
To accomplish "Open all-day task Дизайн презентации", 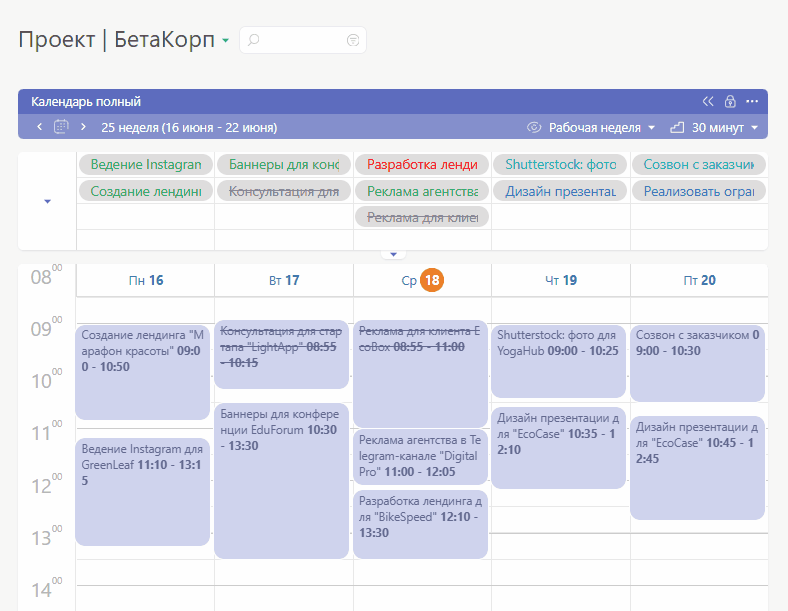I will [x=560, y=191].
